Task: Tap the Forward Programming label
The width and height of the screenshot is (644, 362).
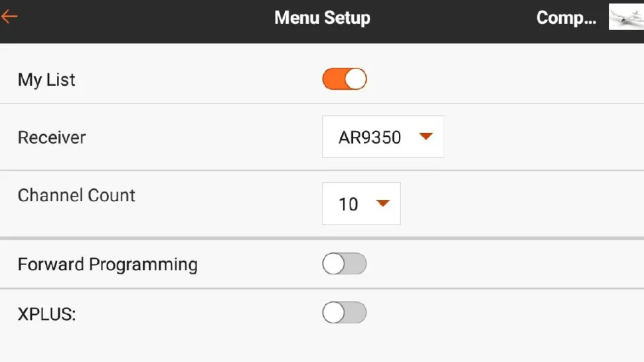Action: click(108, 264)
